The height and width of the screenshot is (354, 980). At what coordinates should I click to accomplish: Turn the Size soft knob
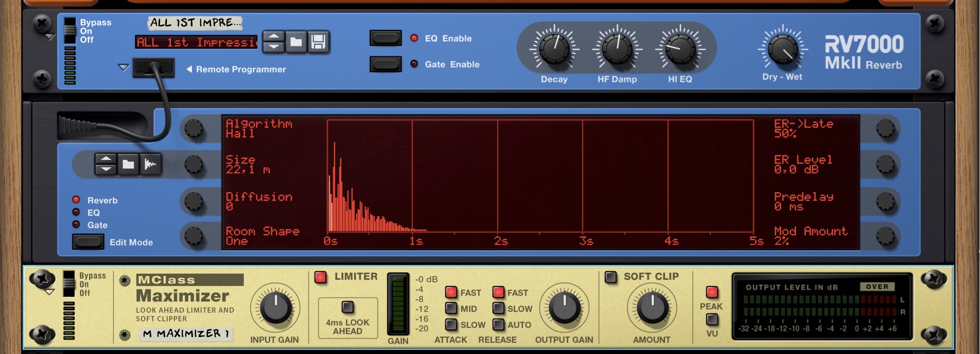(194, 165)
